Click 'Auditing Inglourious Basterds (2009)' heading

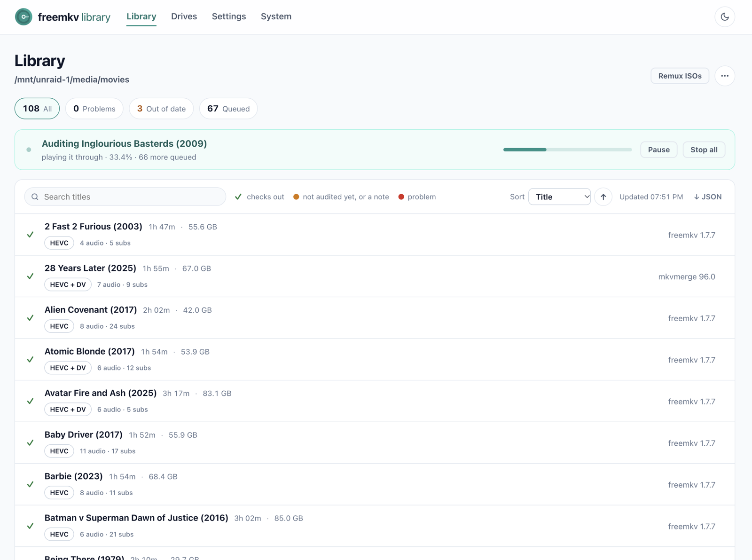point(125,144)
